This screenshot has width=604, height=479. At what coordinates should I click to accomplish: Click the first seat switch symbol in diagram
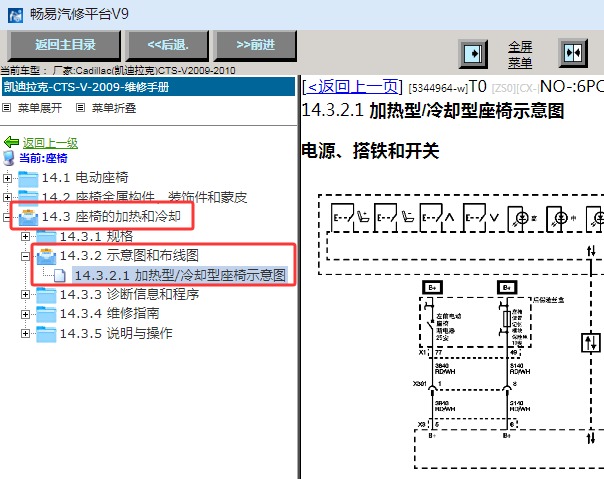(350, 218)
